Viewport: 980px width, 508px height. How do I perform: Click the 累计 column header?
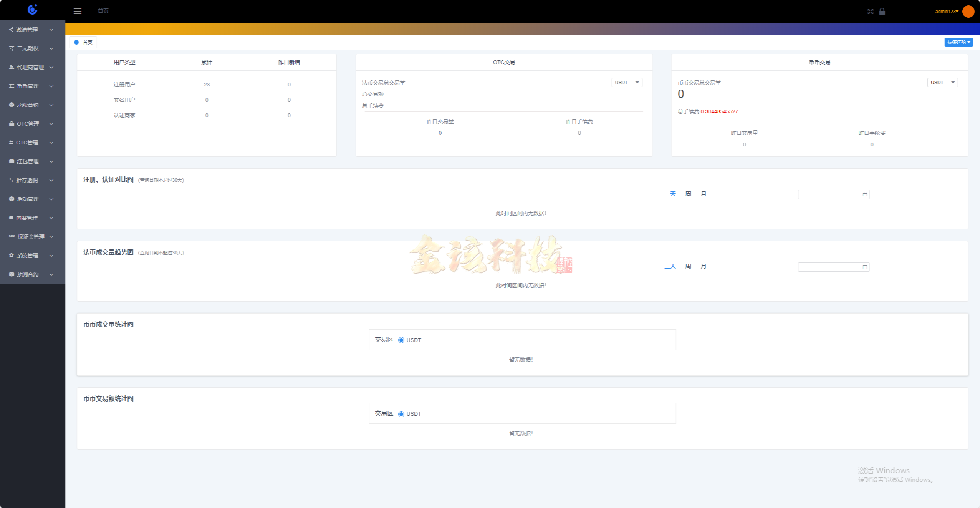click(x=207, y=62)
